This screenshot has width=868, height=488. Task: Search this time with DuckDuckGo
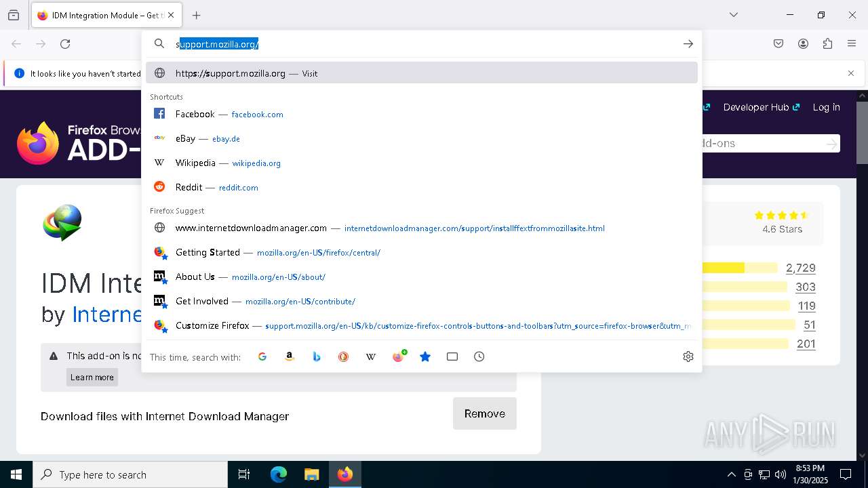click(x=344, y=357)
